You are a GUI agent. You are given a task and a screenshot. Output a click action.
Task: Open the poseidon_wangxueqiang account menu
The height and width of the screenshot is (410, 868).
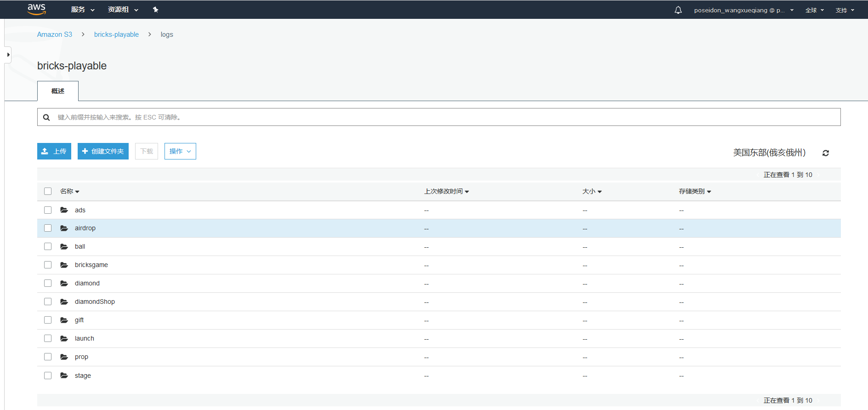click(x=744, y=10)
